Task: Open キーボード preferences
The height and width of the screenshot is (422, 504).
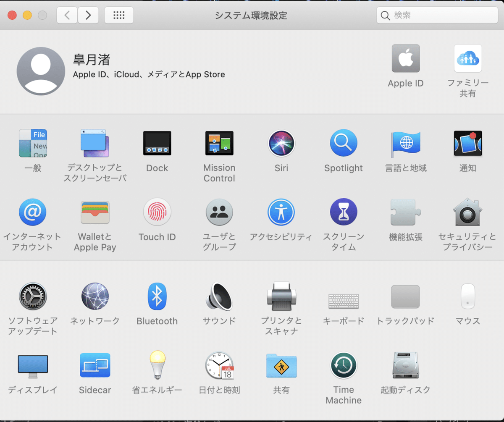Action: coord(344,301)
